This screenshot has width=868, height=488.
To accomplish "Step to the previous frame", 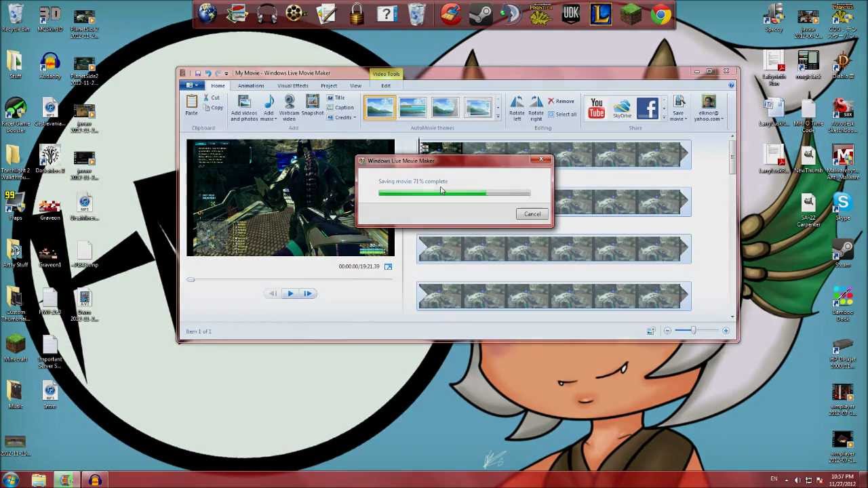I will click(272, 293).
